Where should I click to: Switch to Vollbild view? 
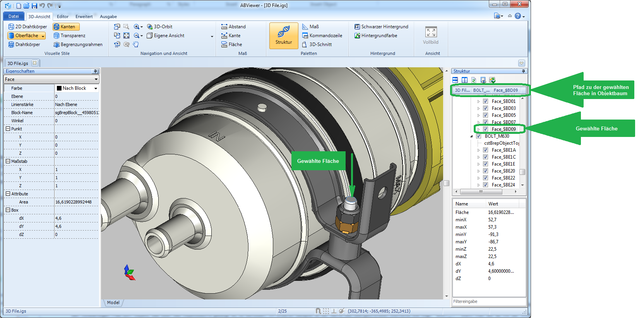pyautogui.click(x=430, y=35)
